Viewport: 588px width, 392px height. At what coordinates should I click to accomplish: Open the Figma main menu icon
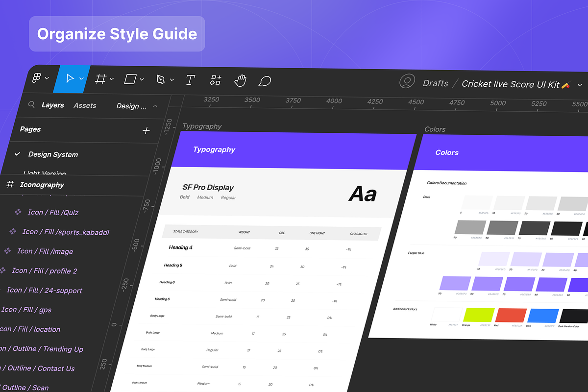tap(37, 77)
